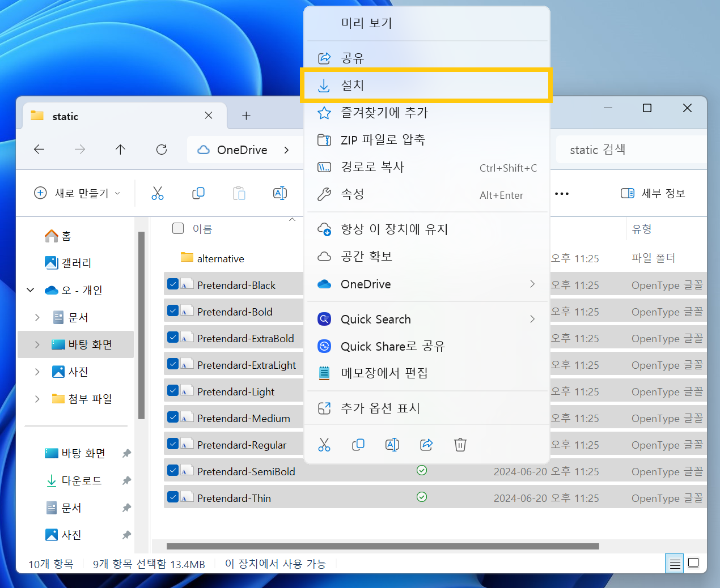Open a new tab with plus button

(x=246, y=116)
